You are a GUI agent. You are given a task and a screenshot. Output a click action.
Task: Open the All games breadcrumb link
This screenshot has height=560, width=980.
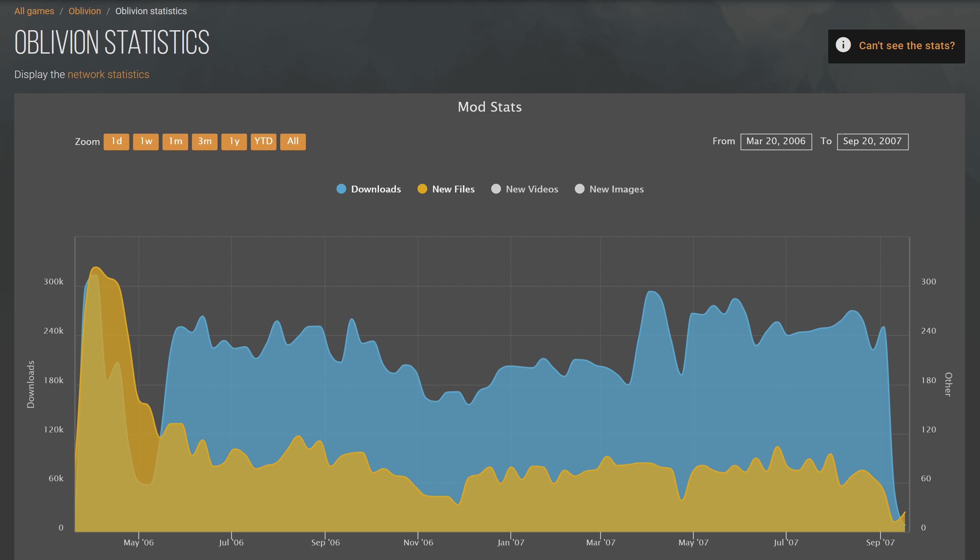pyautogui.click(x=34, y=11)
